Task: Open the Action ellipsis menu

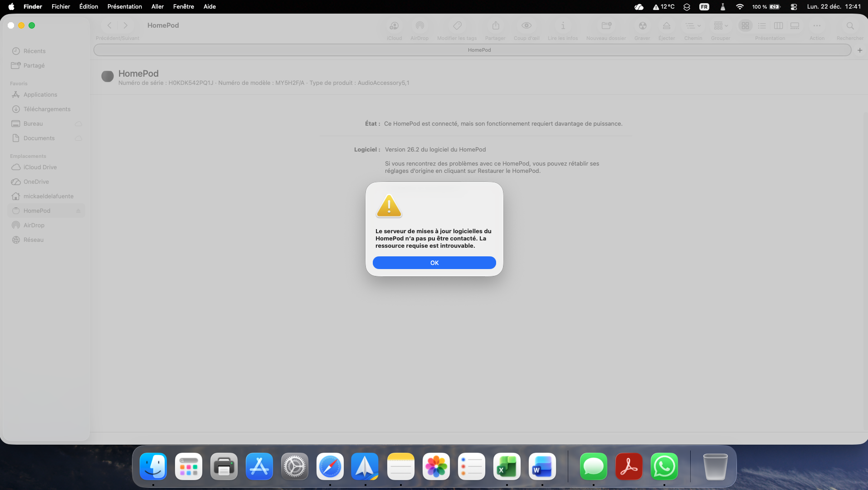Action: click(x=817, y=26)
